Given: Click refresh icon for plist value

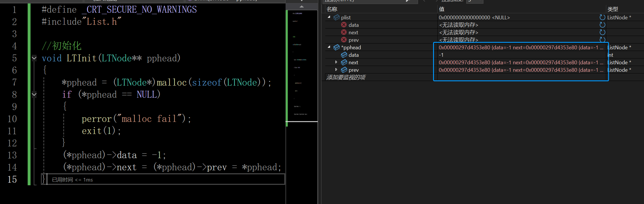Looking at the screenshot, I should pyautogui.click(x=602, y=17).
